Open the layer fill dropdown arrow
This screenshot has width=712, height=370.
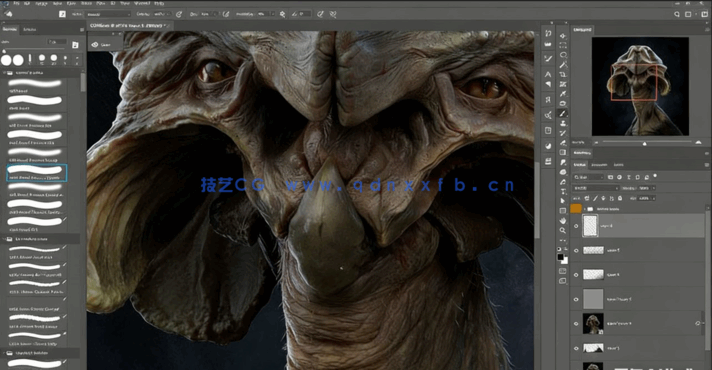[x=654, y=198]
